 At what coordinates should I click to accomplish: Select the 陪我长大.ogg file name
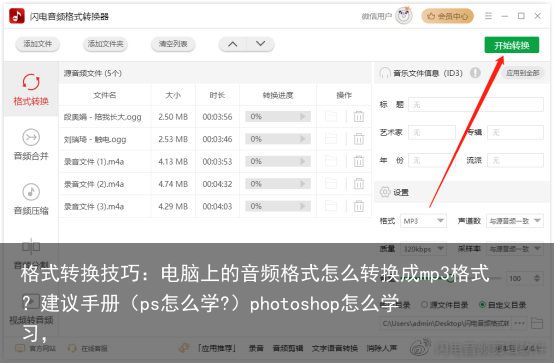[102, 117]
